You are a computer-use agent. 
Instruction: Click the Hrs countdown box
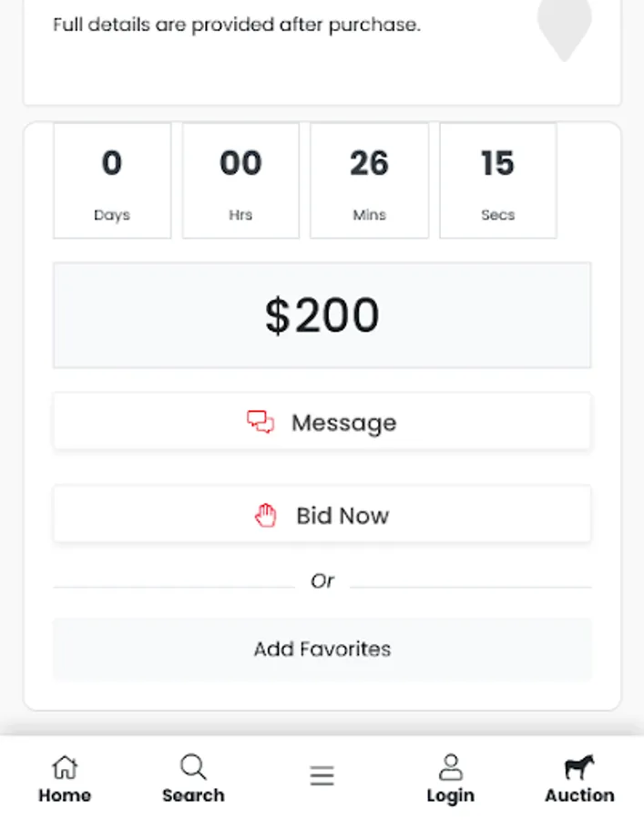240,180
